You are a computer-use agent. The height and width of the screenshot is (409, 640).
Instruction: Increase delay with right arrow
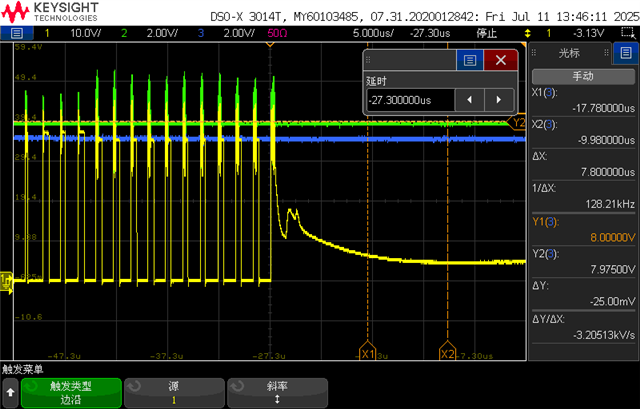(x=499, y=100)
